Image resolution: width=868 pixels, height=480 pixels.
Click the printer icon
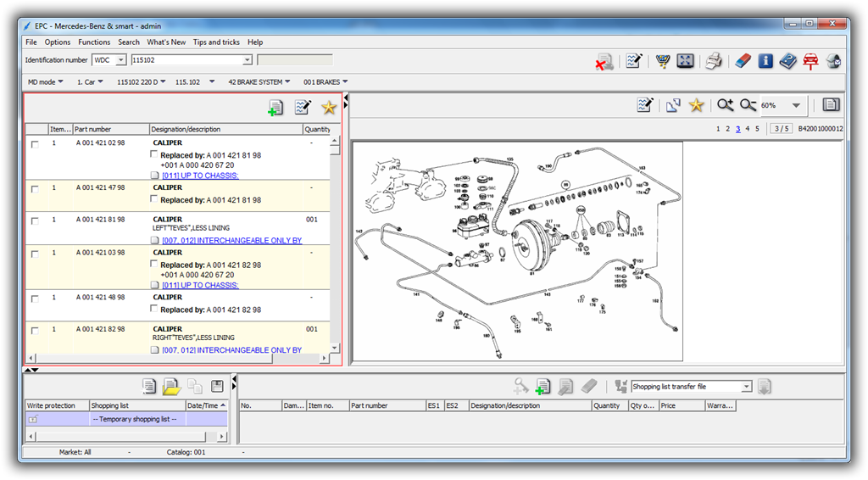(x=714, y=60)
